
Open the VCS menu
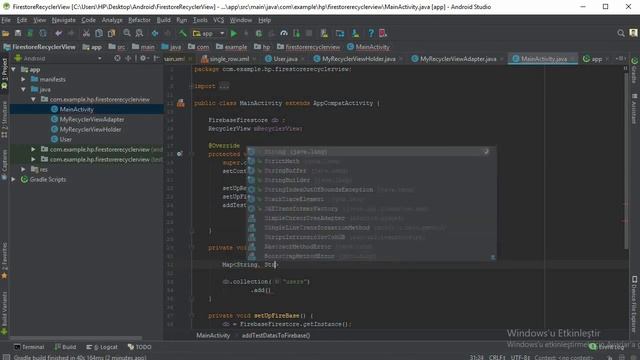pos(219,20)
